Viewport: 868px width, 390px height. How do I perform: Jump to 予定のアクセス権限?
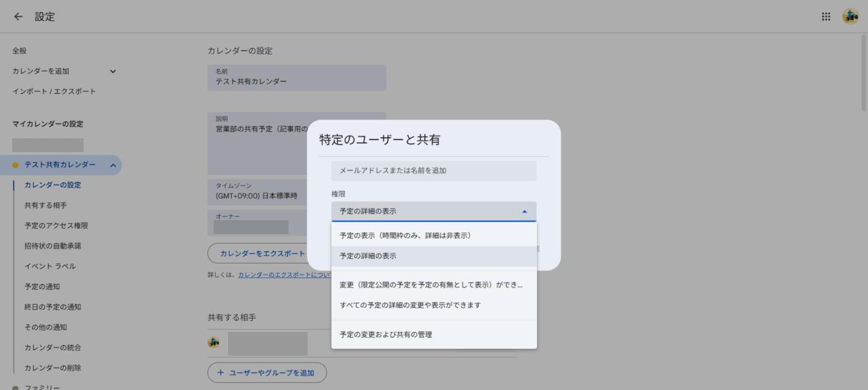coord(56,226)
